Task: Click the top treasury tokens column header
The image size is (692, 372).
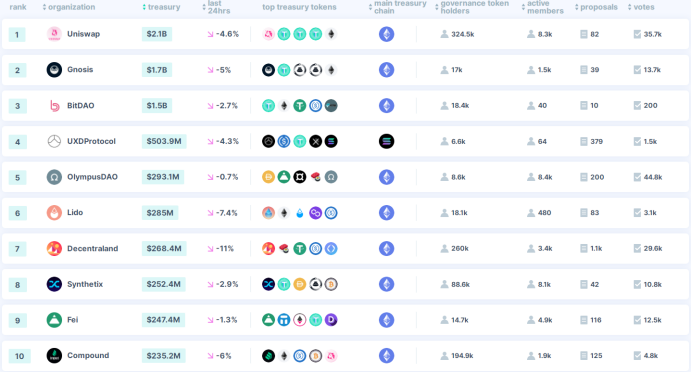Action: point(299,7)
